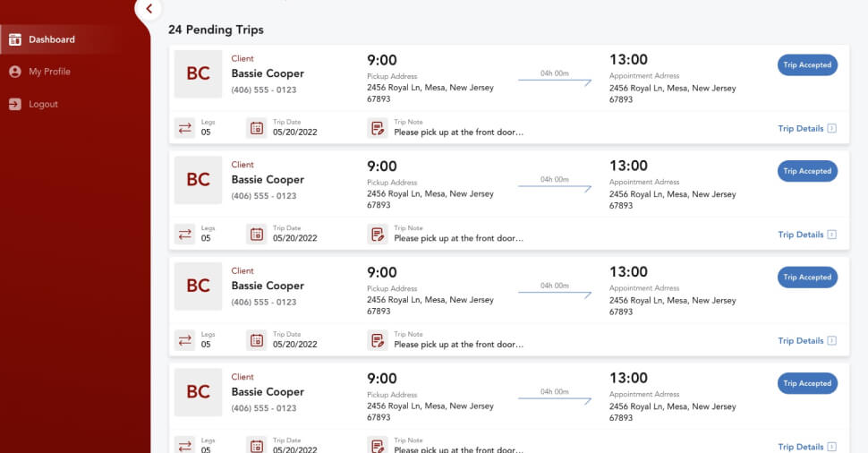Click the BC avatar of the first trip
The image size is (868, 453).
(198, 73)
